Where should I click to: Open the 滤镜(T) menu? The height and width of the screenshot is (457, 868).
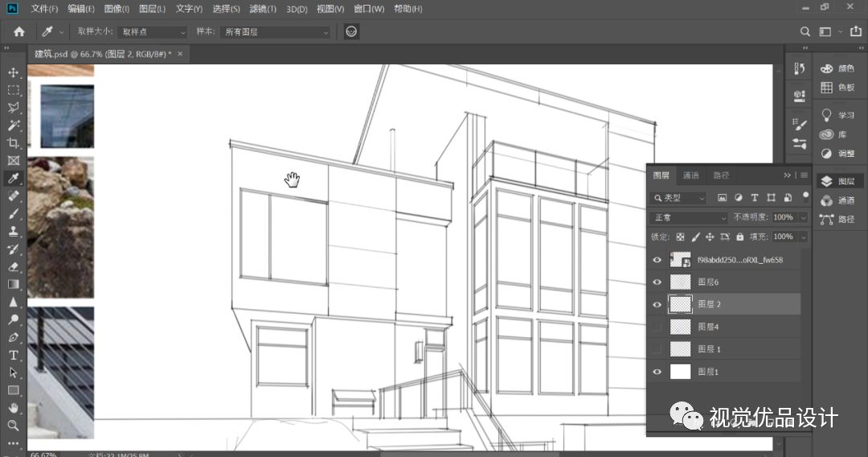tap(263, 9)
